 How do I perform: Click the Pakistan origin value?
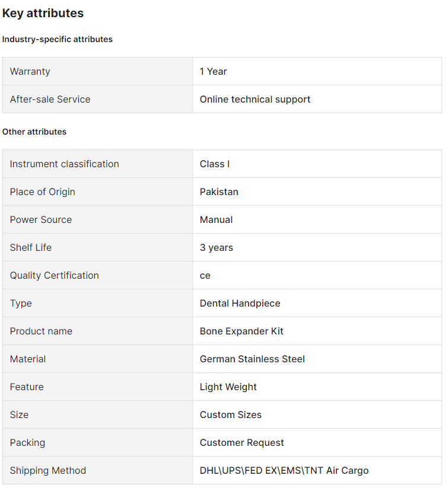click(219, 192)
